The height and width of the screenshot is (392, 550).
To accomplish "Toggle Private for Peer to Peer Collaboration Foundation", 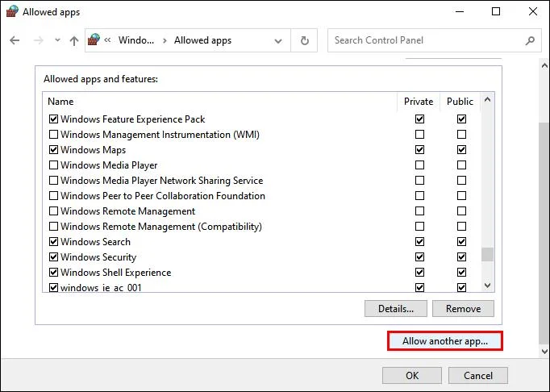I will coord(419,195).
